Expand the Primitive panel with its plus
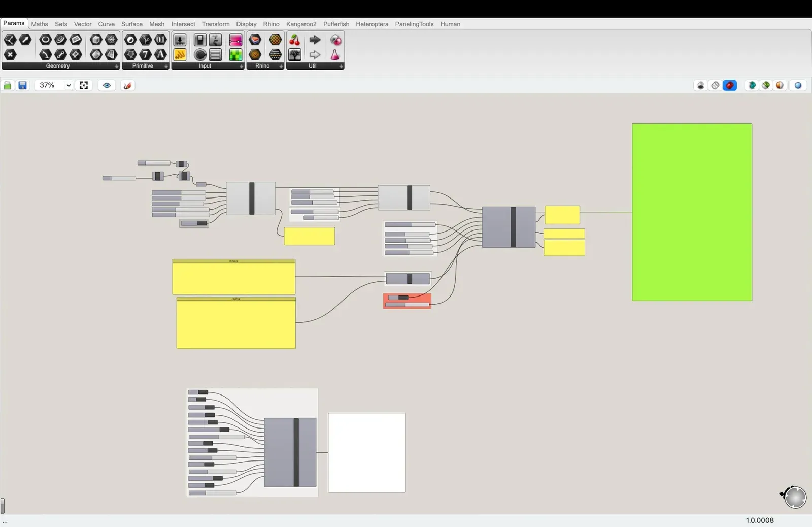 click(x=166, y=67)
